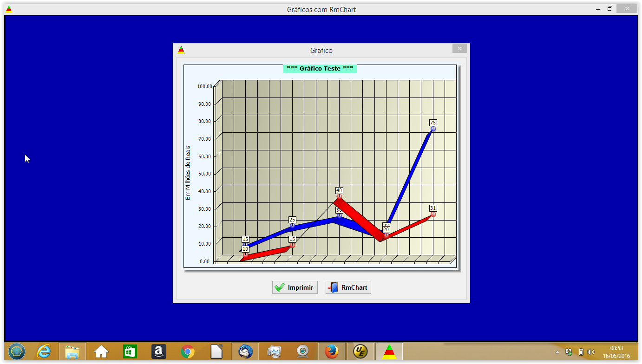Image resolution: width=642 pixels, height=364 pixels.
Task: Click the Imprimir button
Action: [x=295, y=287]
